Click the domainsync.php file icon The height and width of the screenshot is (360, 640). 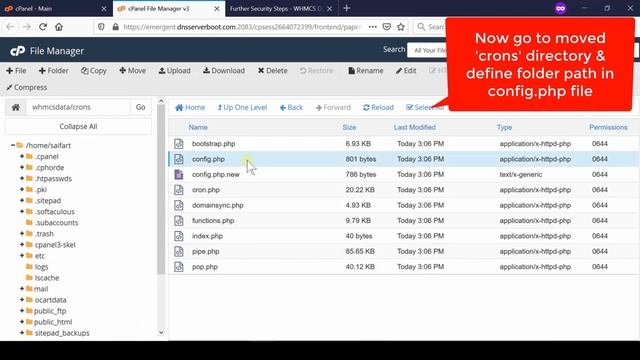click(179, 205)
